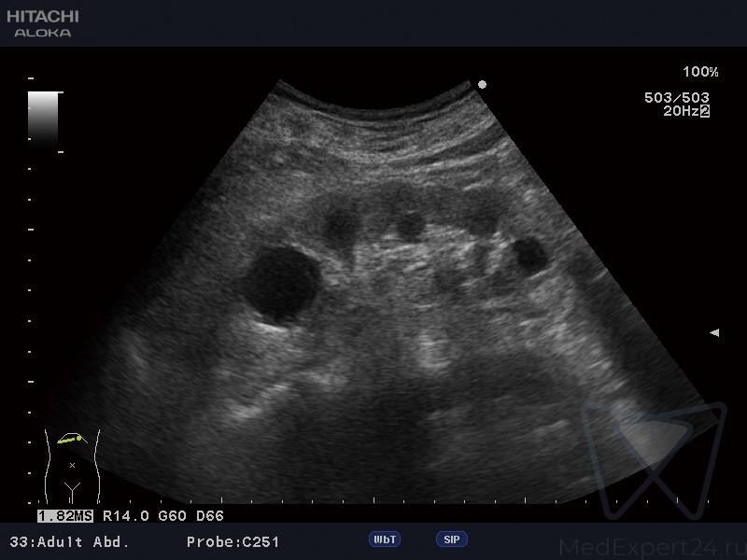Open the 33:Adult Abd. preset selector
The height and width of the screenshot is (560, 747).
pos(69,541)
